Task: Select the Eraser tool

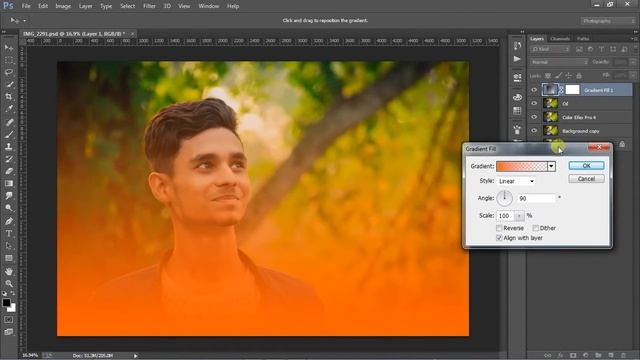Action: coord(9,171)
